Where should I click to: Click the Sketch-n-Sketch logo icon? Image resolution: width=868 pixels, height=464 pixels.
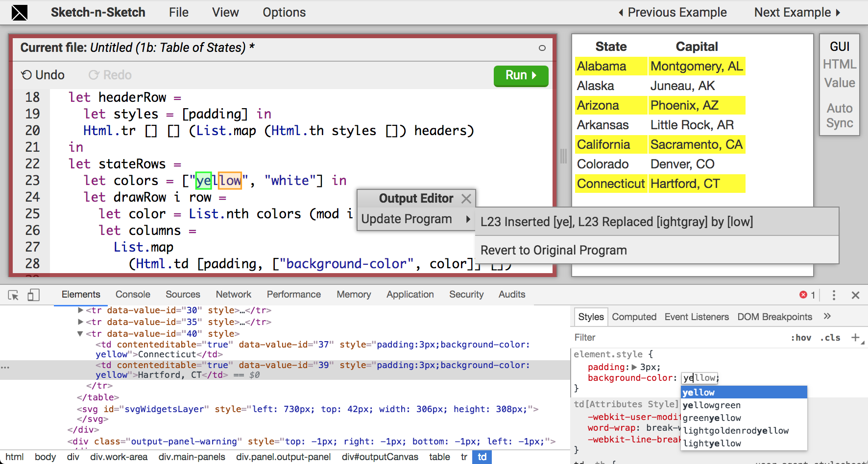tap(20, 12)
